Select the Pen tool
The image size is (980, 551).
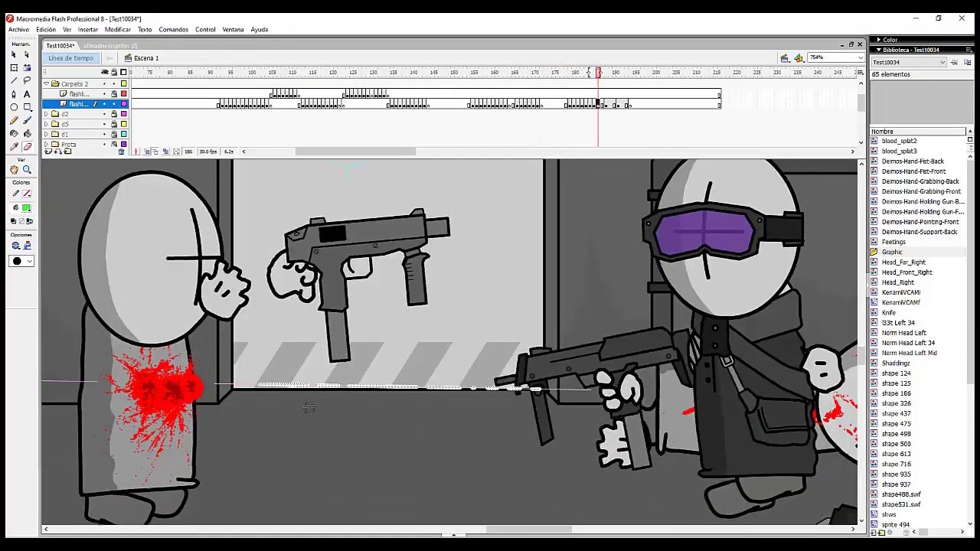[14, 93]
